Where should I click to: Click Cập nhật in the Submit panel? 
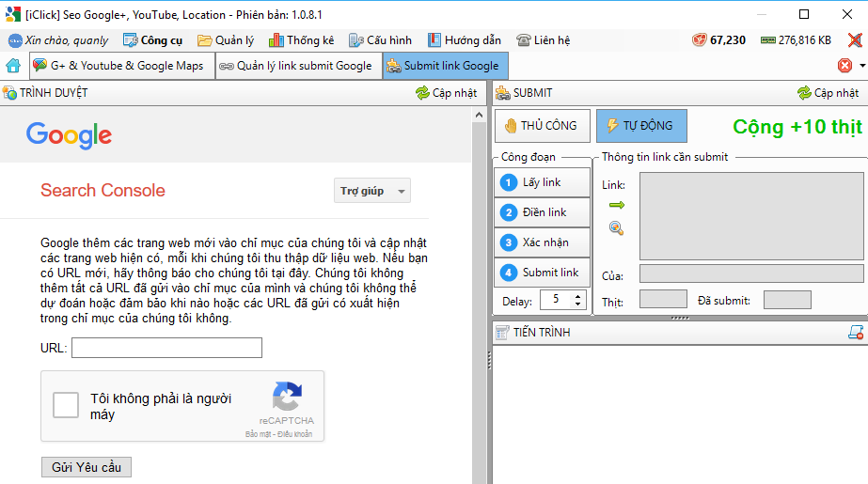[x=829, y=93]
